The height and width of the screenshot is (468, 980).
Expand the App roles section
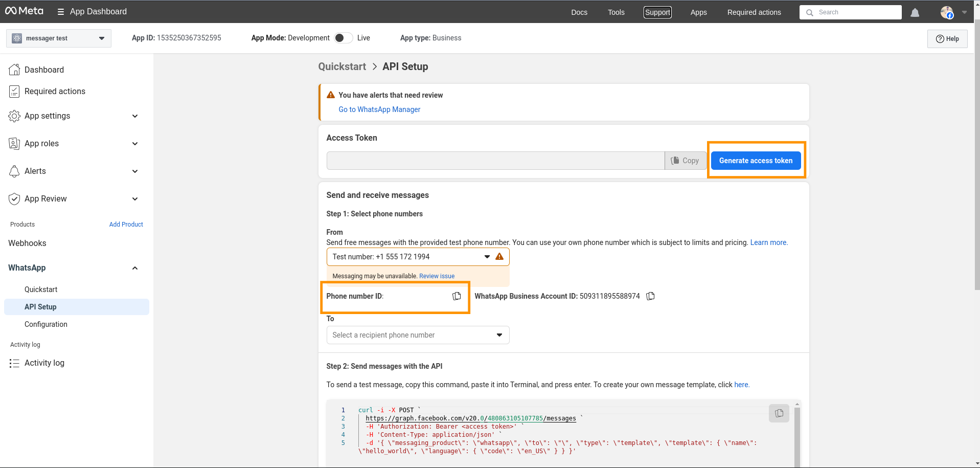point(135,144)
